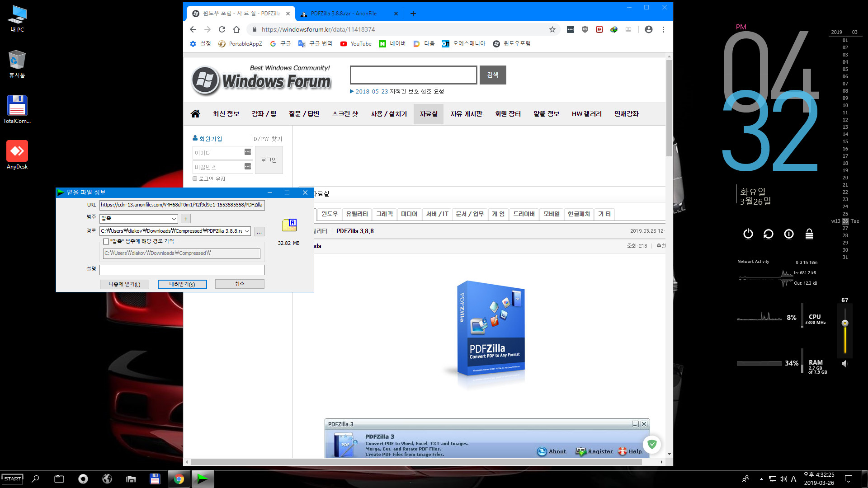Open the action center notification icon

click(x=849, y=479)
